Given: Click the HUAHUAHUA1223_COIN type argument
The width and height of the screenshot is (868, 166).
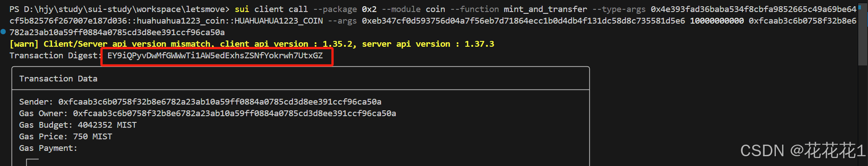Looking at the screenshot, I should coord(279,21).
